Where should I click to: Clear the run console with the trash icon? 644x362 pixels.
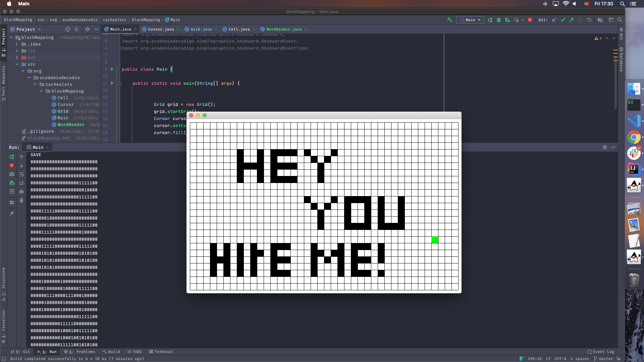tap(21, 200)
